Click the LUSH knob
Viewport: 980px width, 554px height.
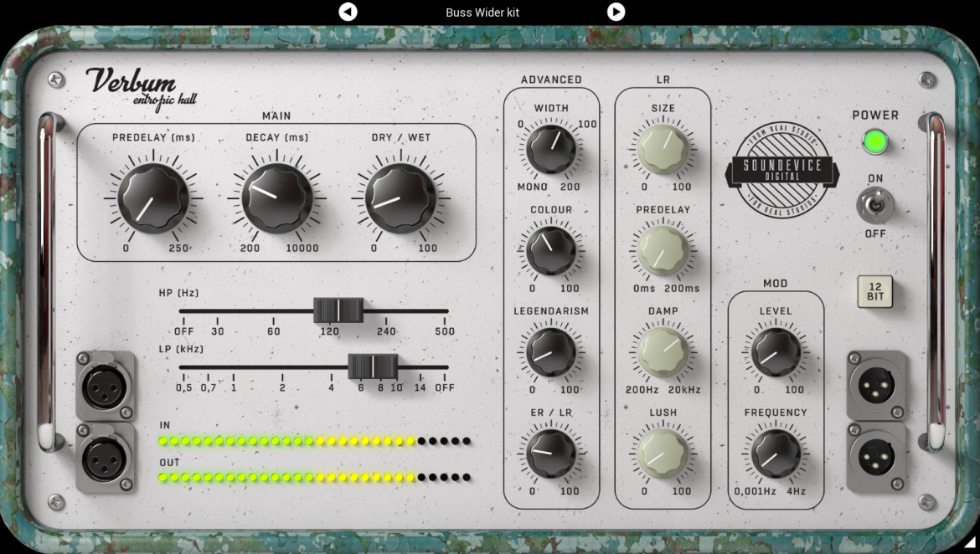663,454
